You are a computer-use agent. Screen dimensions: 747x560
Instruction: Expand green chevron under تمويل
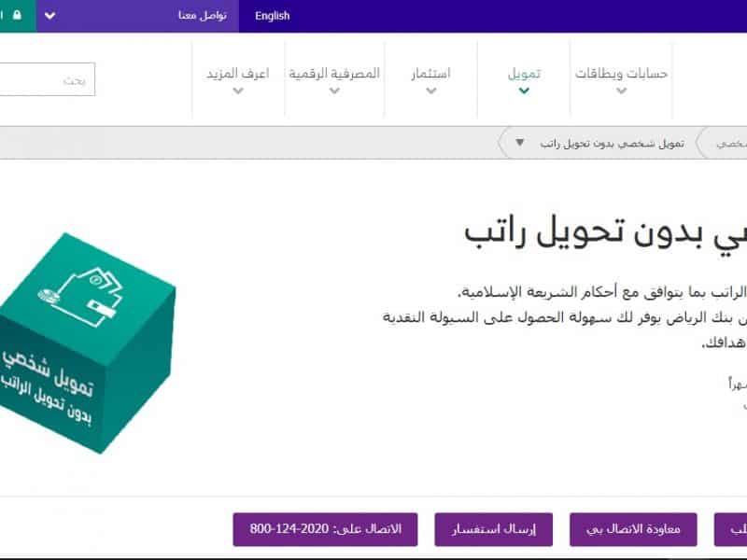524,91
